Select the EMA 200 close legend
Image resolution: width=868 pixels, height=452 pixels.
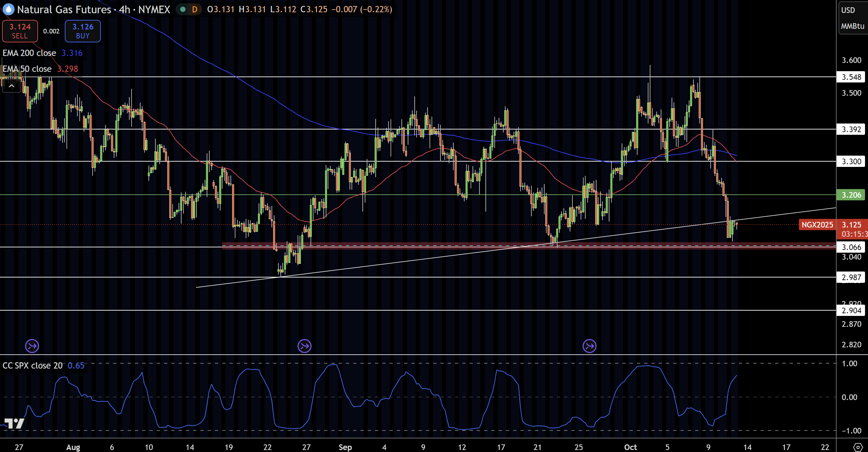tap(29, 53)
